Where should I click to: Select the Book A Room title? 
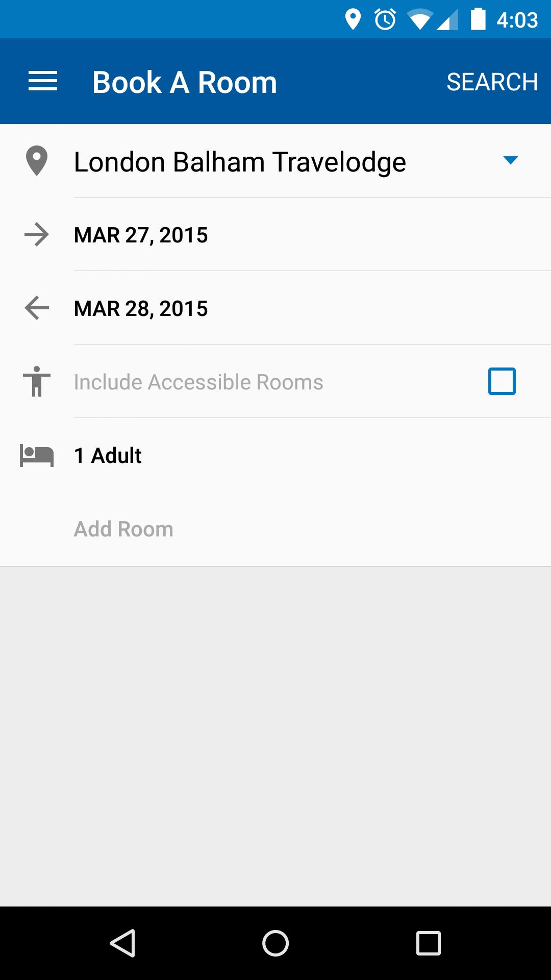[185, 82]
